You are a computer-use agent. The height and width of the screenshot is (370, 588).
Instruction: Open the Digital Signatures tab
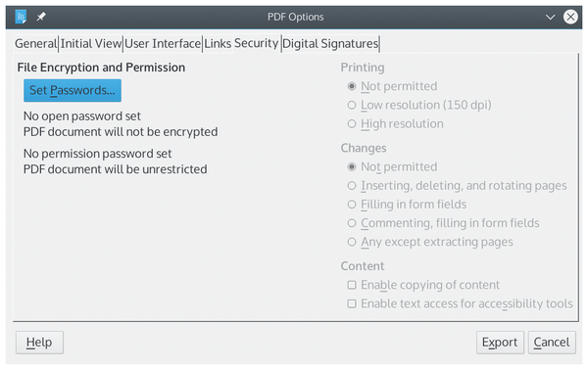330,43
